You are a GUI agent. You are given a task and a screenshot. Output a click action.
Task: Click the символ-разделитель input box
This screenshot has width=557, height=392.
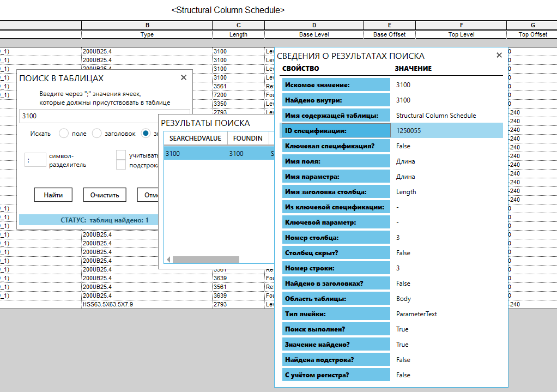click(35, 160)
